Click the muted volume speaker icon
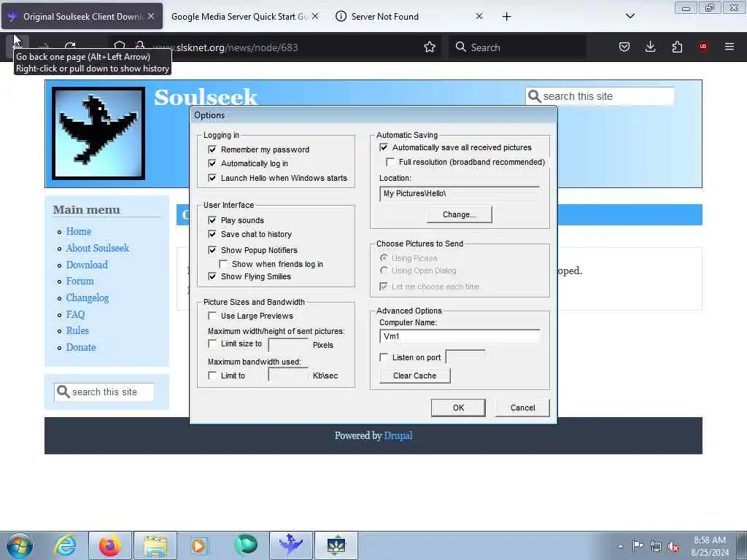The width and height of the screenshot is (747, 560). point(673,546)
